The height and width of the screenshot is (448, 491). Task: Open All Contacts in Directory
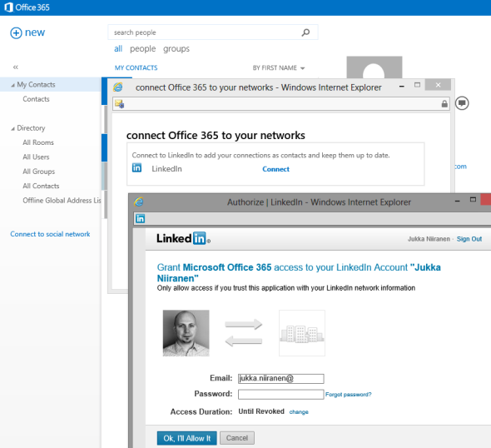pyautogui.click(x=41, y=186)
